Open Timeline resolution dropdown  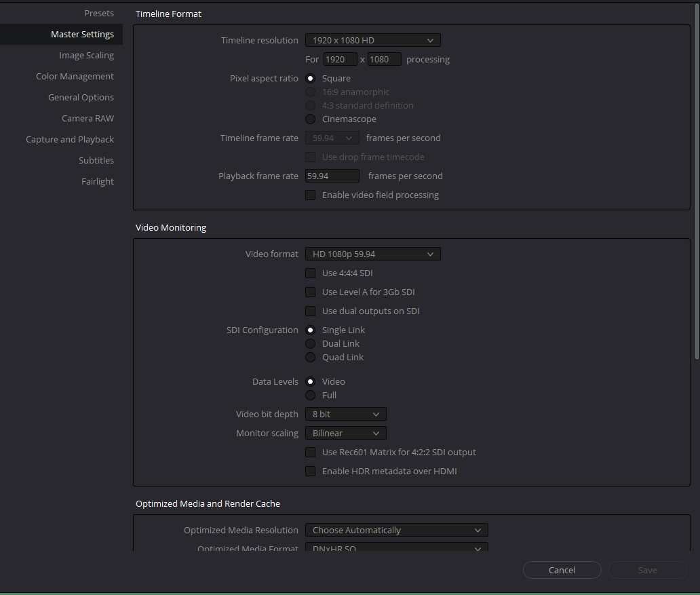[373, 40]
